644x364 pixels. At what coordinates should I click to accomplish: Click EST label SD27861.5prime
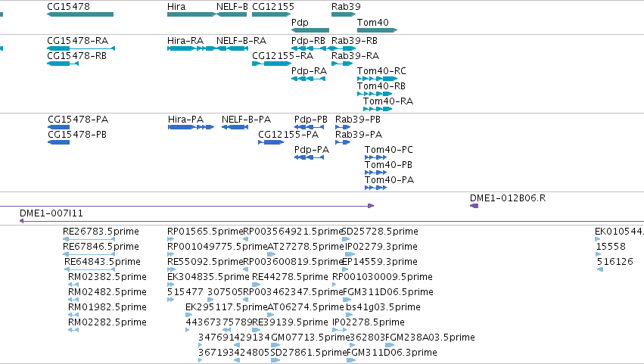(x=309, y=353)
